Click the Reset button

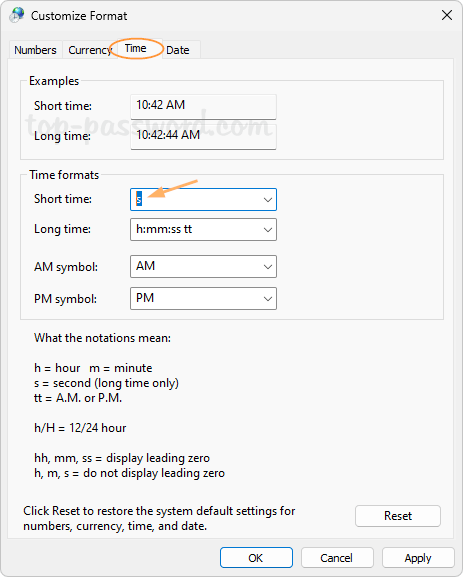(x=398, y=516)
